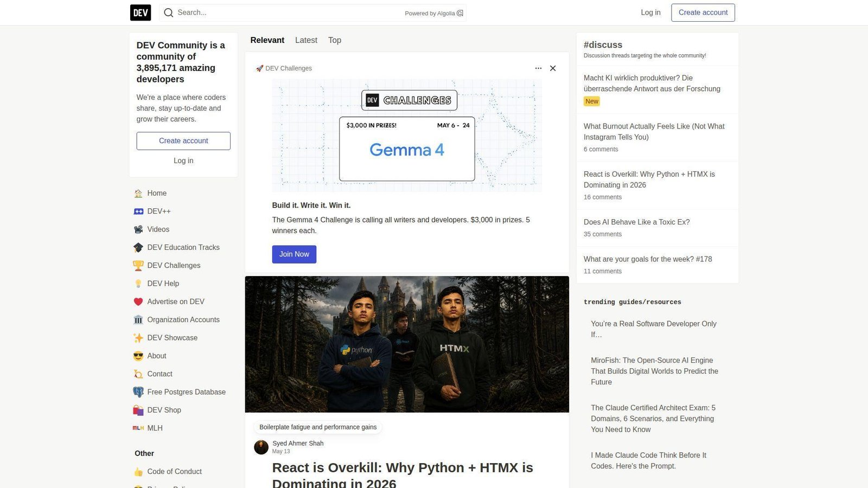Click the 'New' badge on Macht KI thread
868x488 pixels.
coord(592,101)
